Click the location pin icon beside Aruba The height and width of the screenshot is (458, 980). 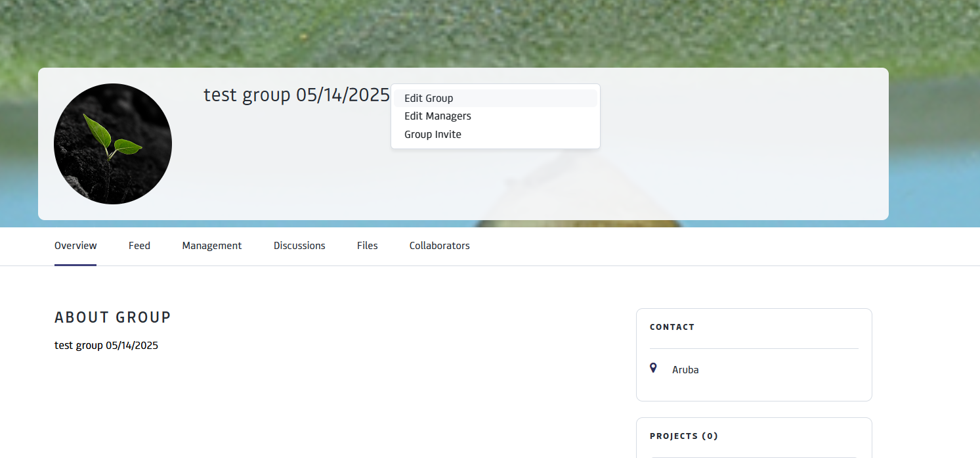point(653,368)
